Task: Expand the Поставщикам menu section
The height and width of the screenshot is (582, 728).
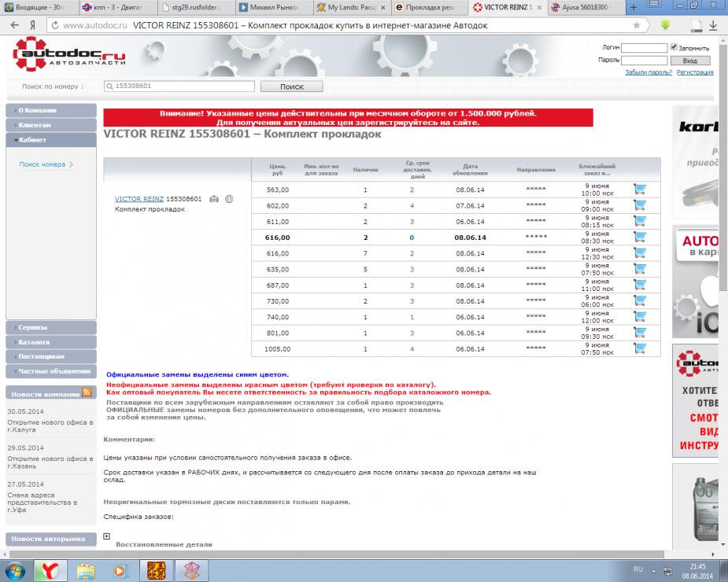Action: (x=51, y=356)
